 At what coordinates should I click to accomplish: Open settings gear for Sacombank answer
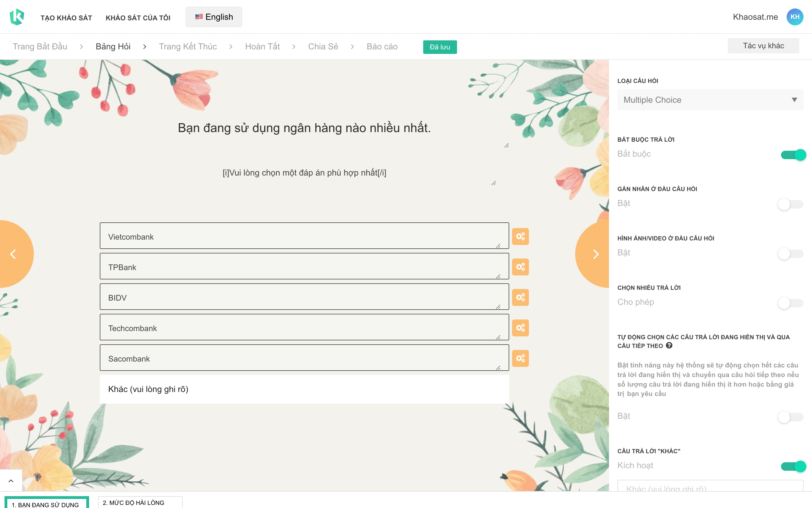click(520, 358)
